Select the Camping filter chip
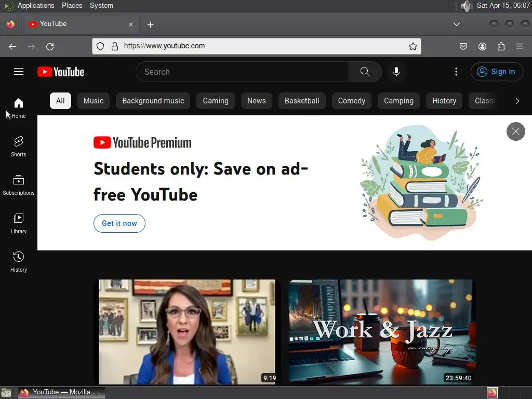 coord(398,101)
